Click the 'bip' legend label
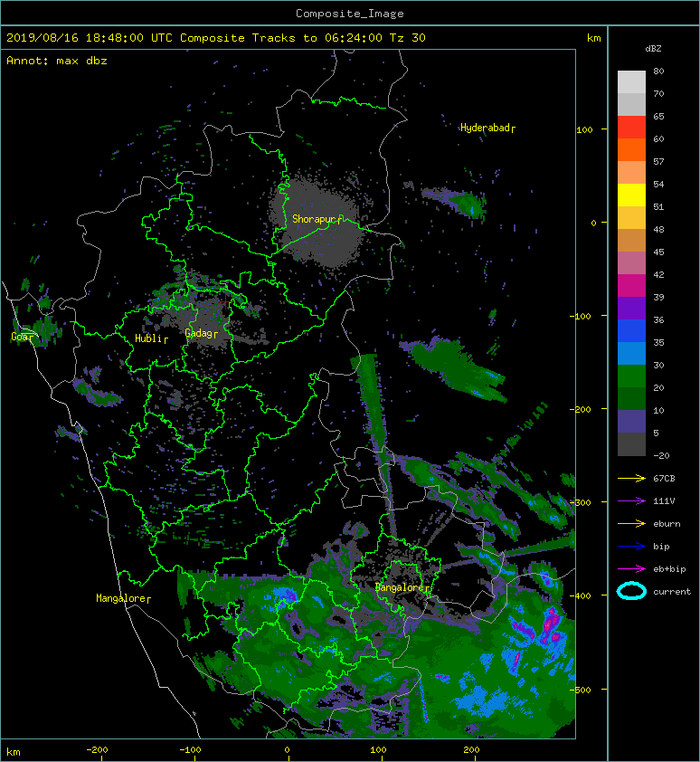Viewport: 700px width, 762px height. point(661,547)
